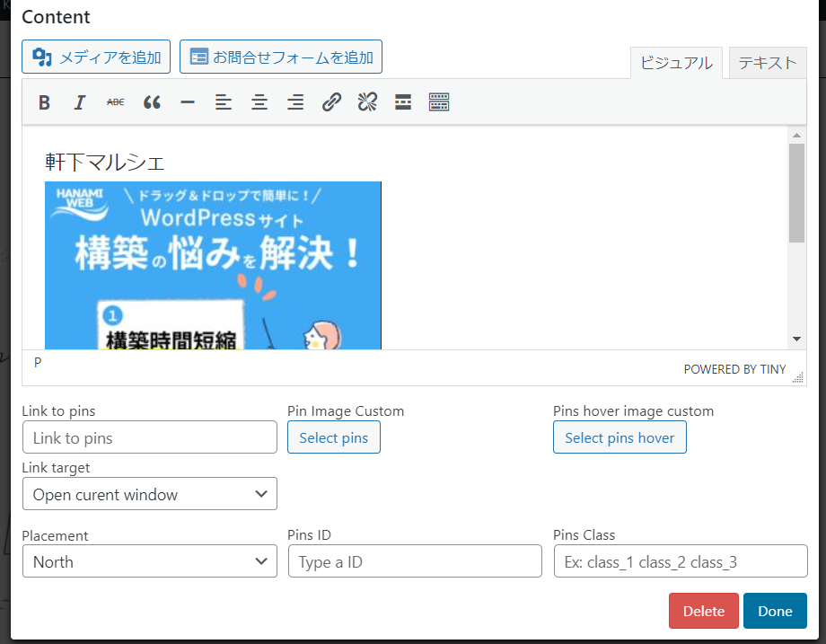Insert a horizontal line
This screenshot has height=644, width=826.
(x=188, y=102)
